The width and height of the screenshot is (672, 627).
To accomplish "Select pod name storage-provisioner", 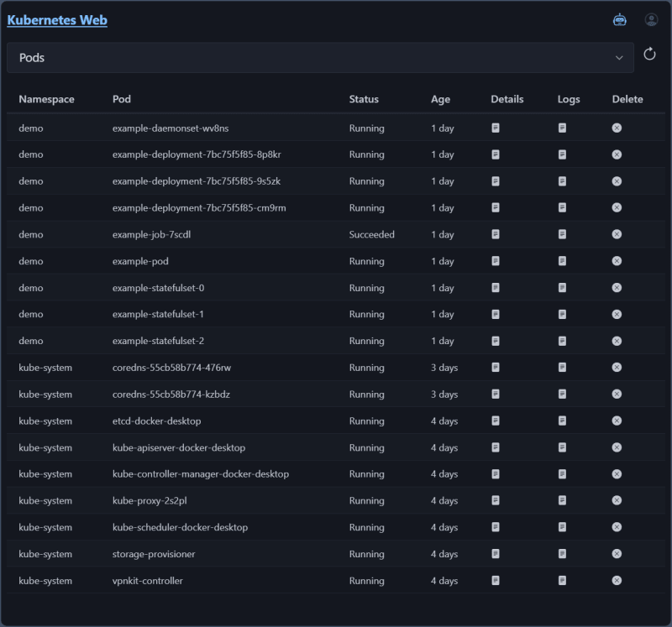I will [x=154, y=554].
